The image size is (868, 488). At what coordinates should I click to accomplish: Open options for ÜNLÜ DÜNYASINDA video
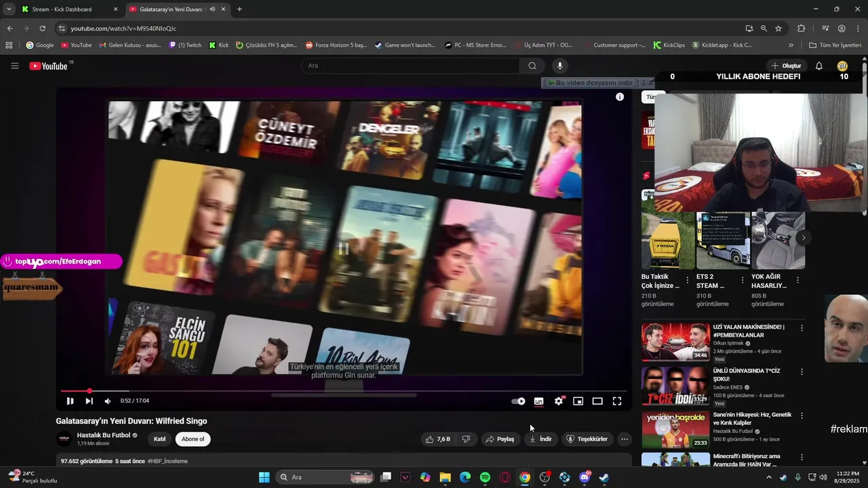[802, 372]
